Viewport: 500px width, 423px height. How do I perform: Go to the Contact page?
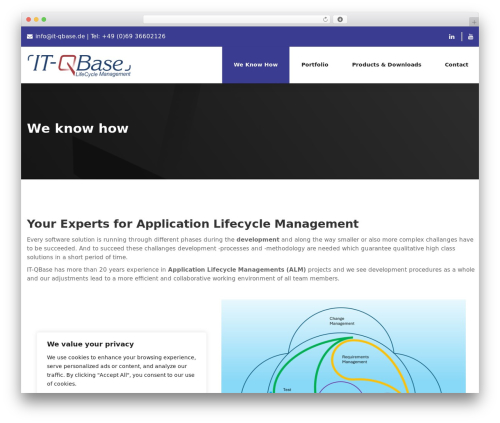click(x=456, y=65)
